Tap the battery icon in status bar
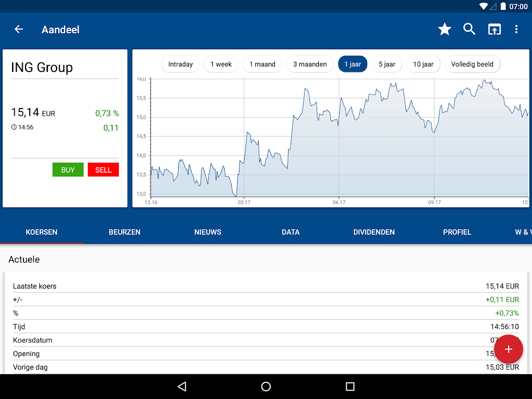 coord(503,6)
